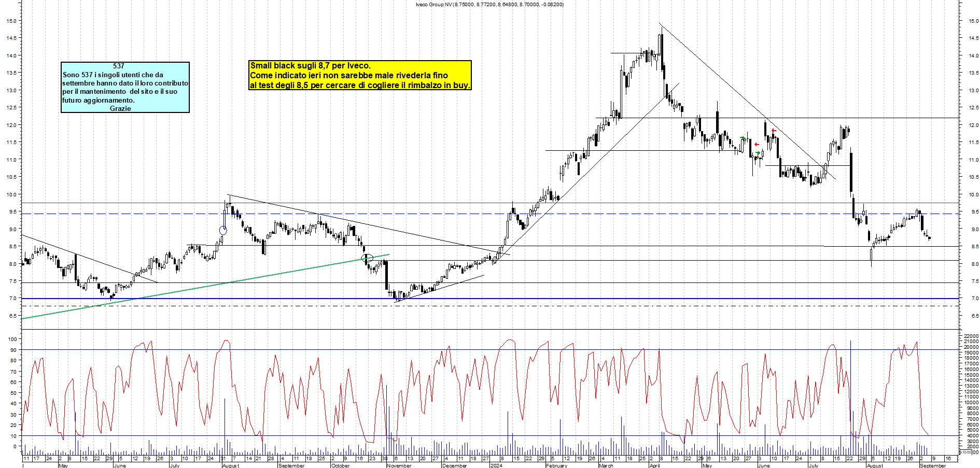Click the April month label on the time axis
Image resolution: width=980 pixels, height=468 pixels.
pyautogui.click(x=655, y=465)
